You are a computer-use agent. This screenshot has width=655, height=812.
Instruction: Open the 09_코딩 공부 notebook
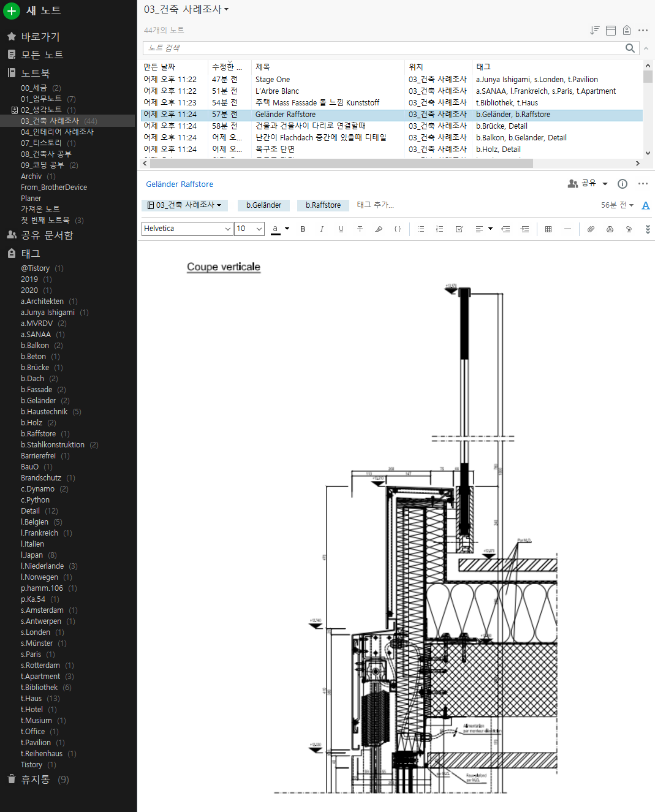49,165
